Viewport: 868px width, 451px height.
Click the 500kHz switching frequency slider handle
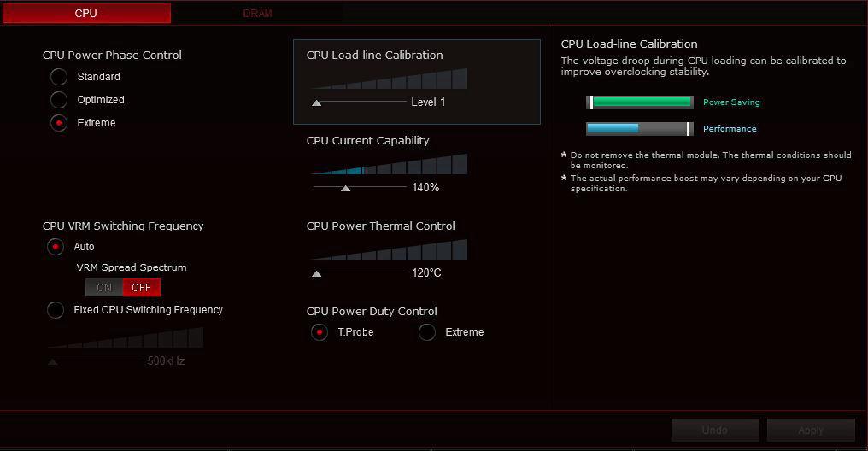click(x=53, y=361)
